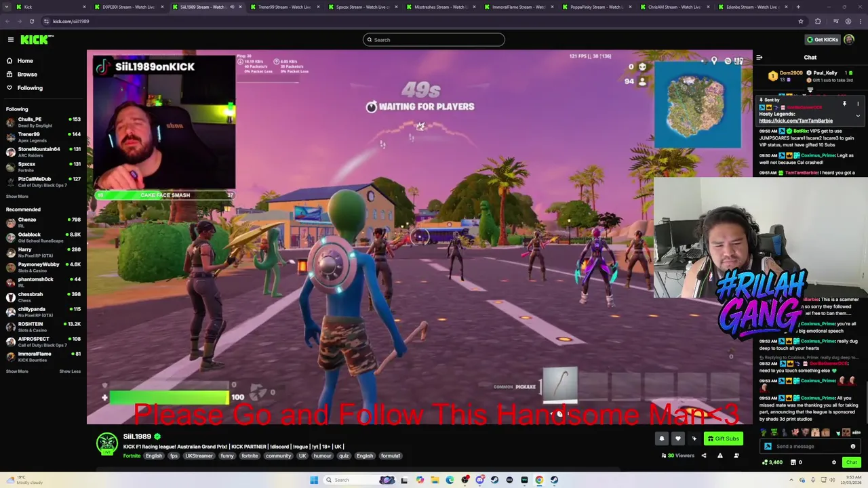Click the Kick search field
The image size is (868, 488).
point(434,40)
